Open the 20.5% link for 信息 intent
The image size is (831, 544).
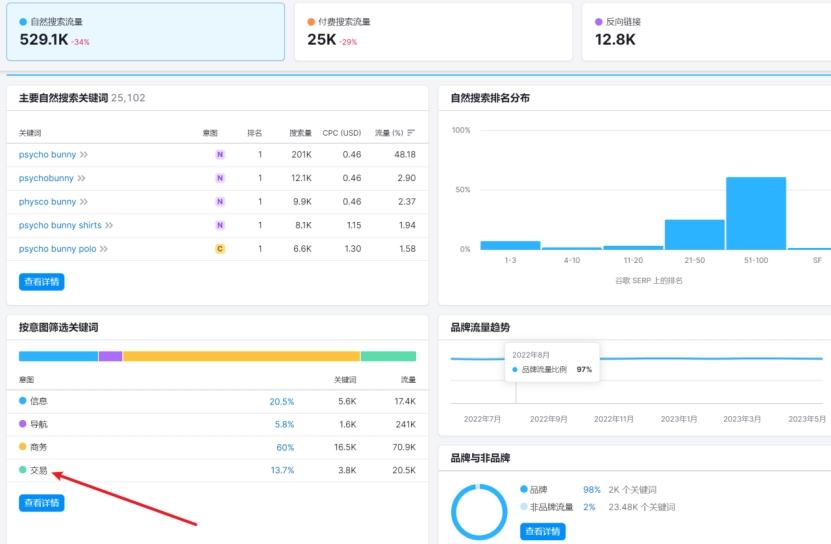pyautogui.click(x=281, y=401)
